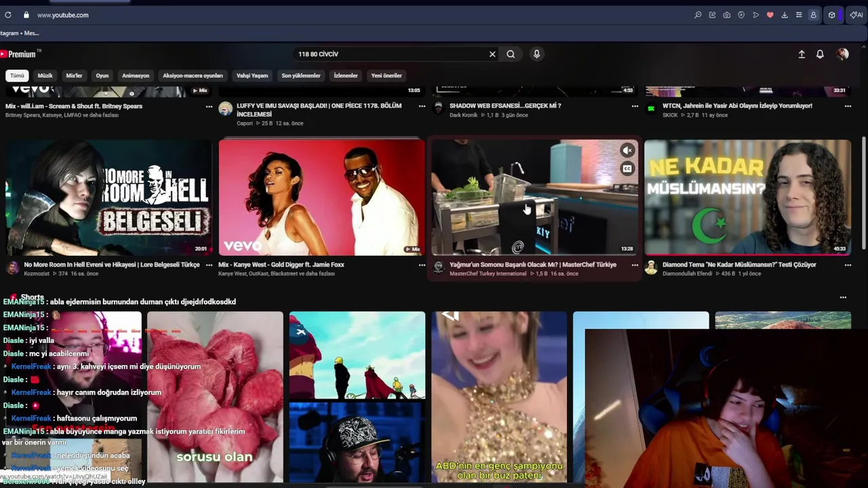The width and height of the screenshot is (868, 488).
Task: Open the ice skater short thumbnail
Action: point(499,397)
